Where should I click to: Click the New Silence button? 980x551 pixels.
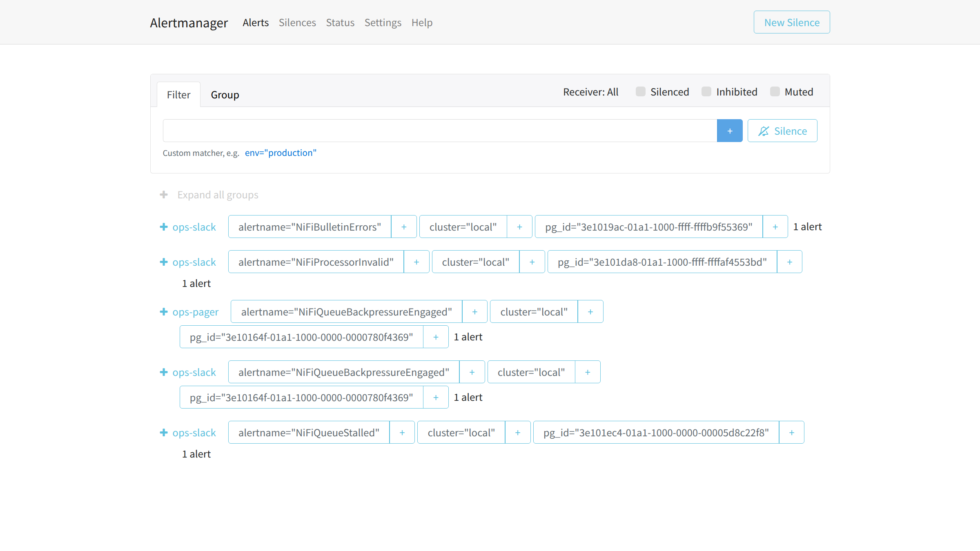[792, 22]
